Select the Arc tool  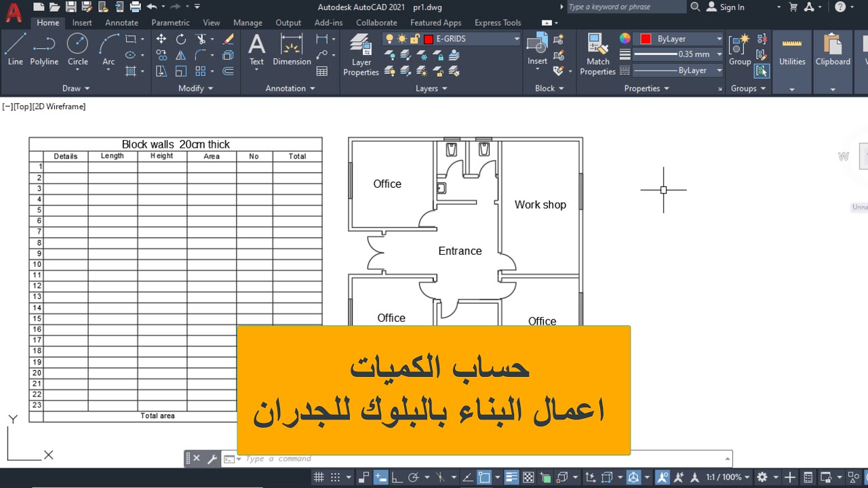108,49
